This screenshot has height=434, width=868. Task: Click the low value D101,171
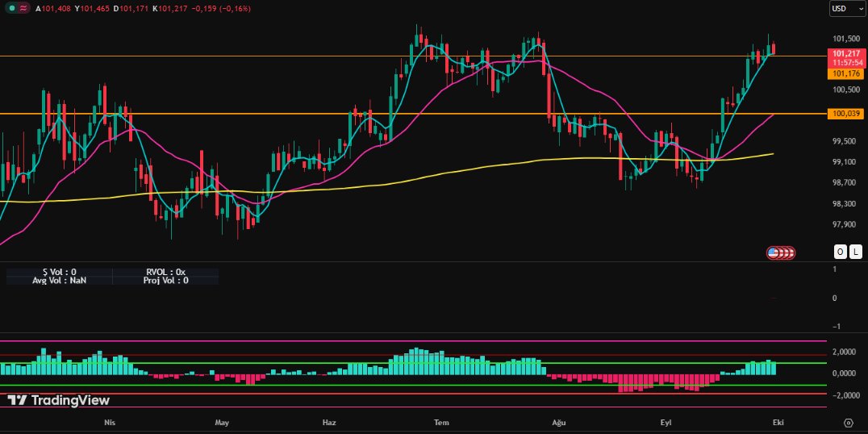pyautogui.click(x=131, y=9)
